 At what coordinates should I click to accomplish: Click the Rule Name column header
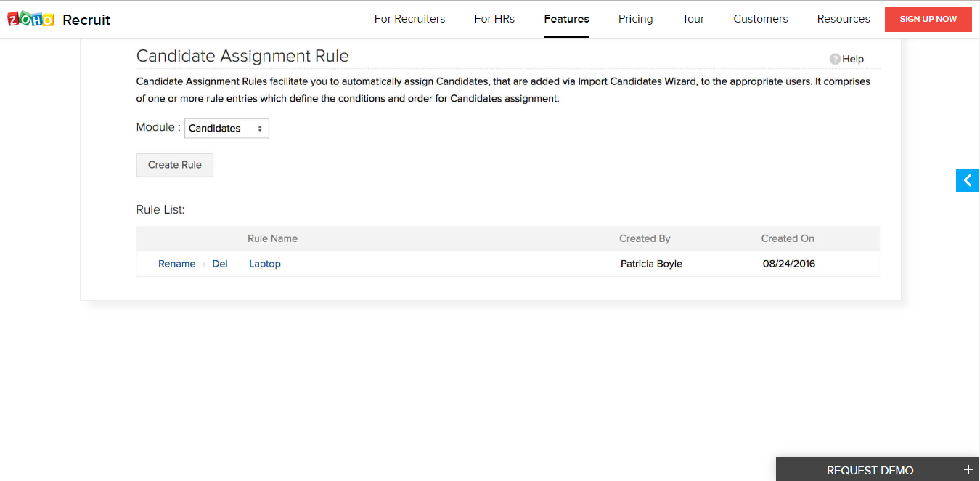pos(272,238)
